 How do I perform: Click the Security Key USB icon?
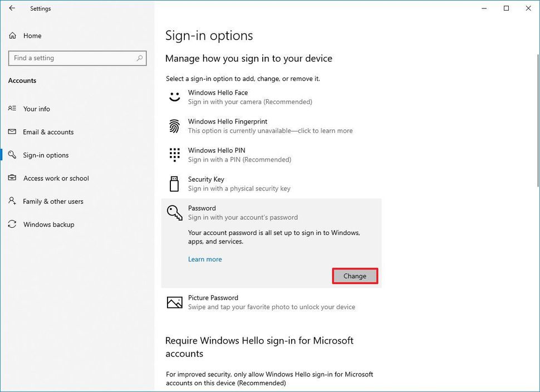[x=175, y=184]
